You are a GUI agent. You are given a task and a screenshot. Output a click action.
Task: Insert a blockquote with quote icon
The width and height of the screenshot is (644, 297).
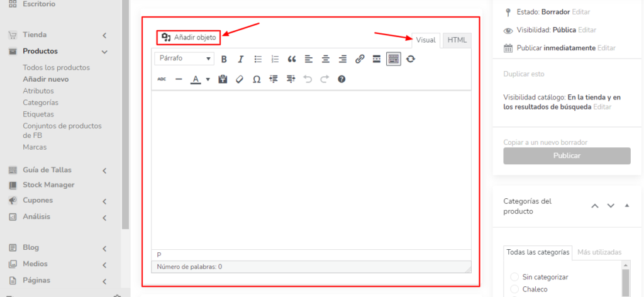coord(292,59)
